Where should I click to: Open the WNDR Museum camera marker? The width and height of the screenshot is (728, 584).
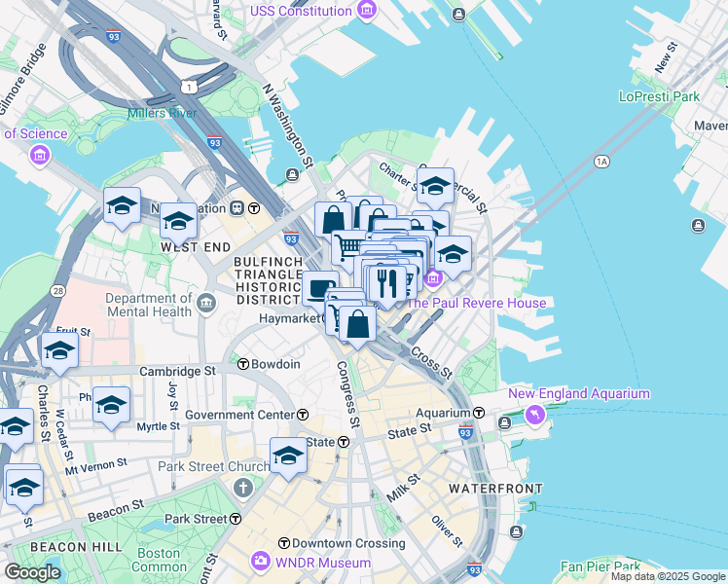[261, 562]
